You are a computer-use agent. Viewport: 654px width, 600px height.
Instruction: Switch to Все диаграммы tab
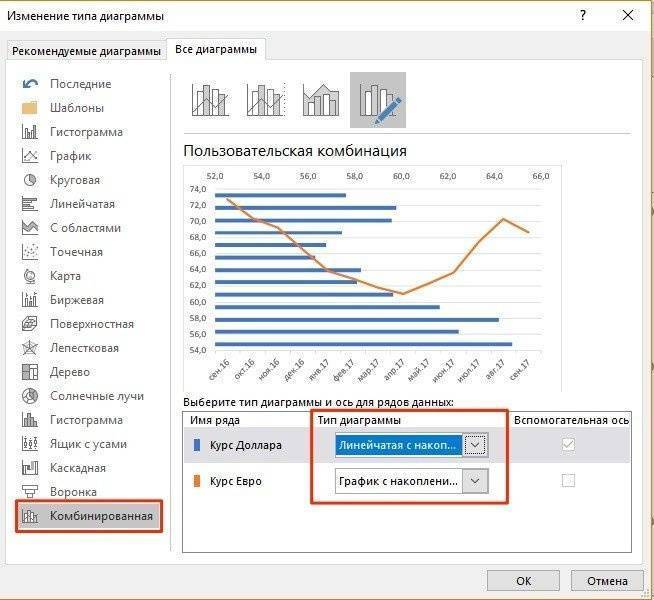coord(216,50)
